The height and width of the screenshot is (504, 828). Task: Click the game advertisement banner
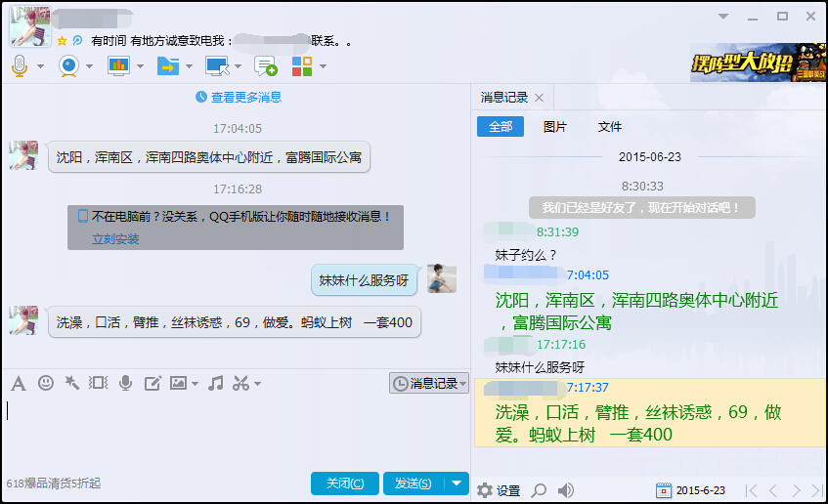point(759,63)
